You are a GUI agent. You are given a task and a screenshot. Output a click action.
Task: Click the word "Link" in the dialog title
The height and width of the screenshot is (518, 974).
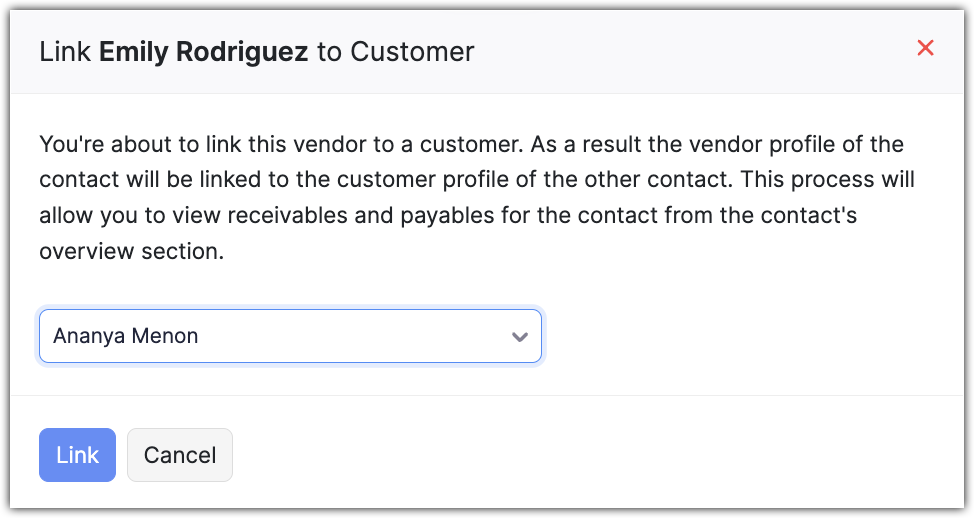click(65, 52)
